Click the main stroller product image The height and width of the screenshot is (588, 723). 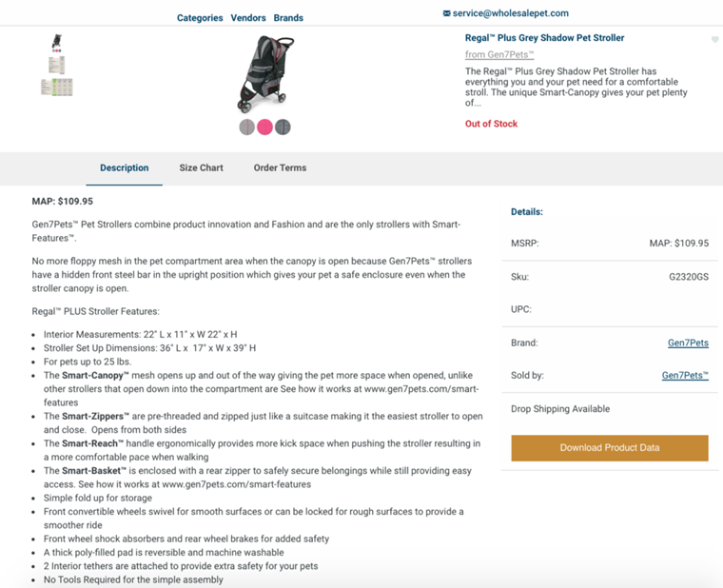click(265, 74)
